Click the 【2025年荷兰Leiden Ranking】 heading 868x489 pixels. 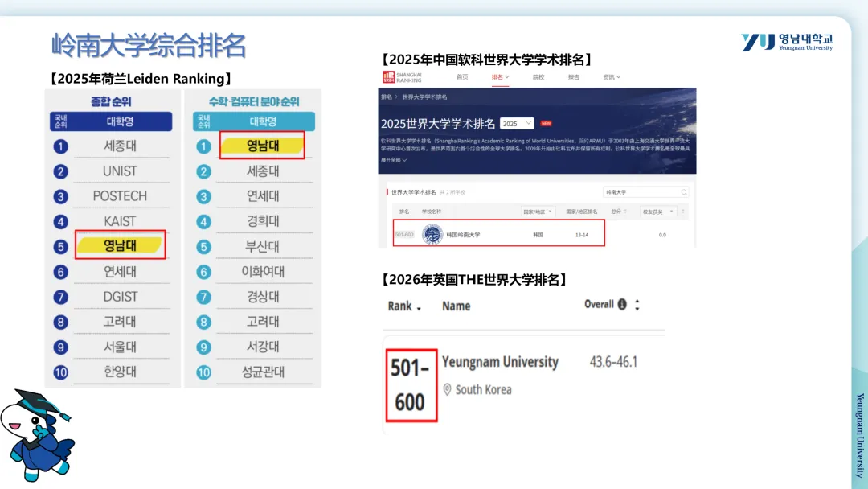click(140, 79)
